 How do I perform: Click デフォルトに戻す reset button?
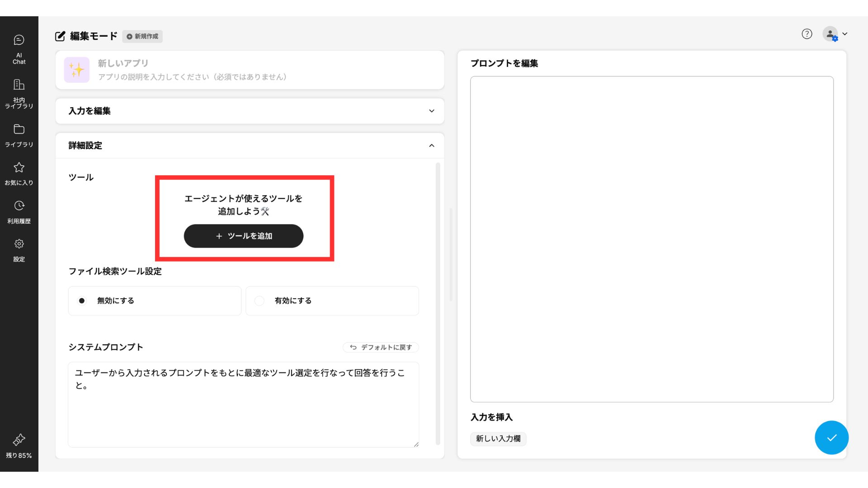[381, 347]
